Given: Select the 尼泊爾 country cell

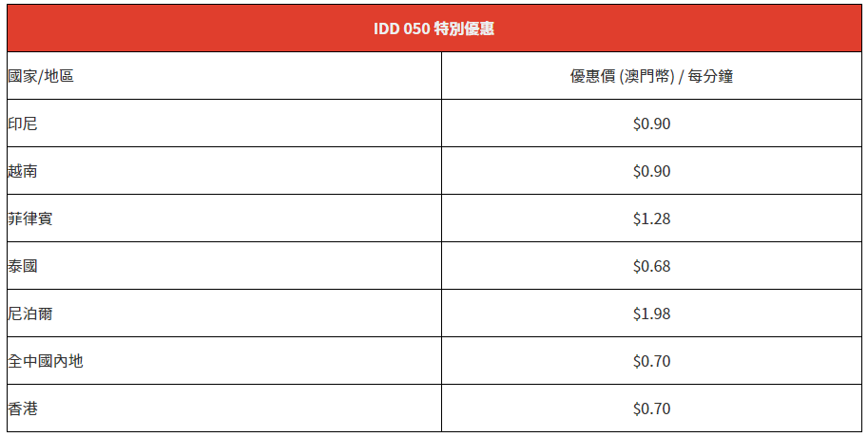Looking at the screenshot, I should click(x=29, y=313).
